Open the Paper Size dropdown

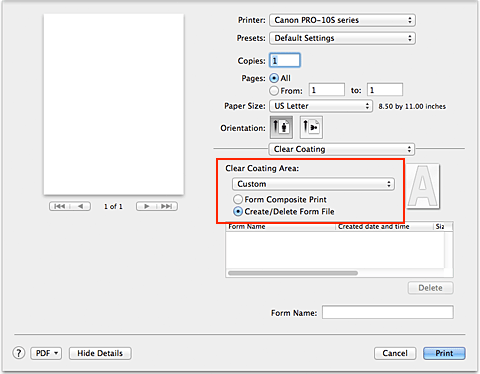(x=321, y=106)
